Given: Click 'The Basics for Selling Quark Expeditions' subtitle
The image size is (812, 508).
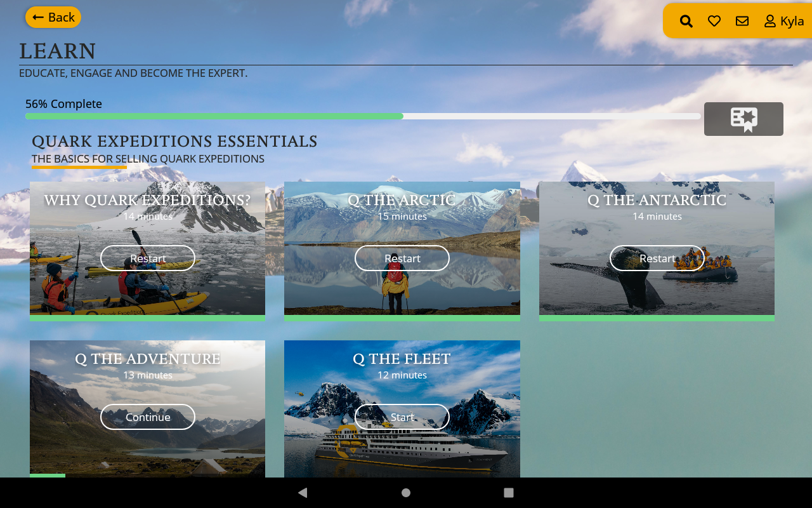Looking at the screenshot, I should click(148, 159).
